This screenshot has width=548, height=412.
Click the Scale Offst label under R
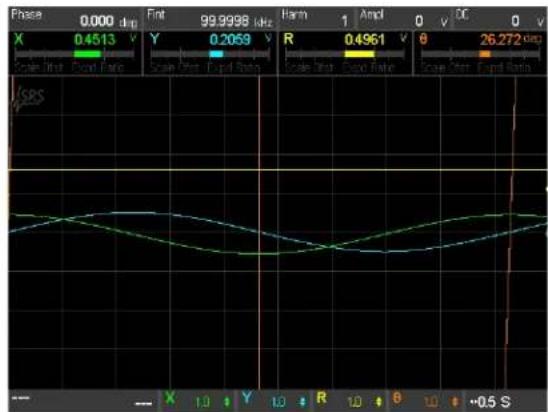point(309,67)
